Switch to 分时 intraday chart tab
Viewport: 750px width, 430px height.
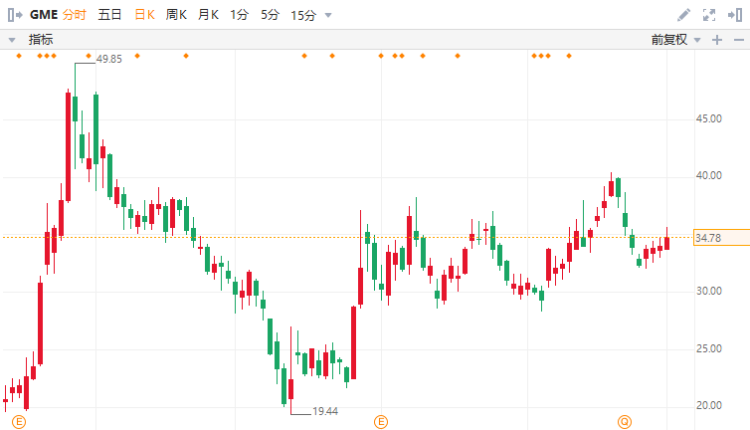click(74, 15)
